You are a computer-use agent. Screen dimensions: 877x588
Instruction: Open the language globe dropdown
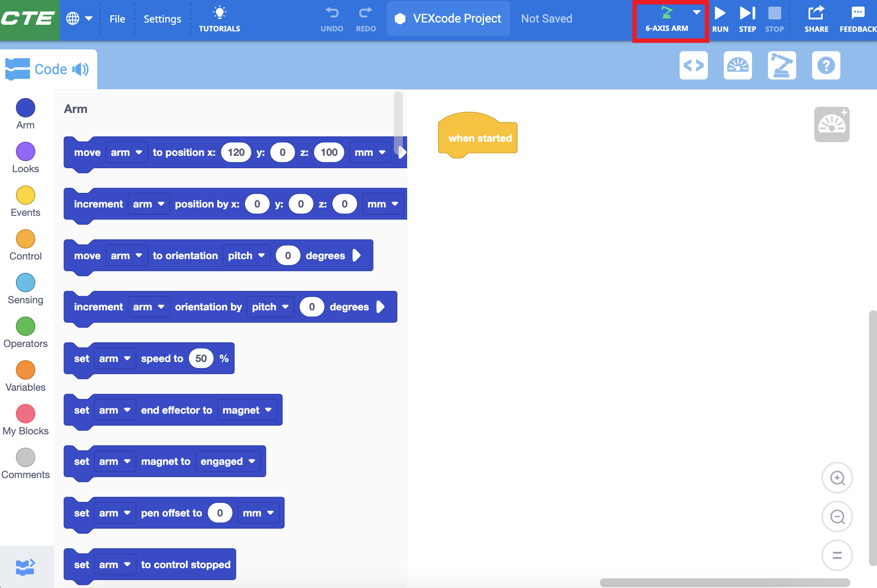click(79, 19)
